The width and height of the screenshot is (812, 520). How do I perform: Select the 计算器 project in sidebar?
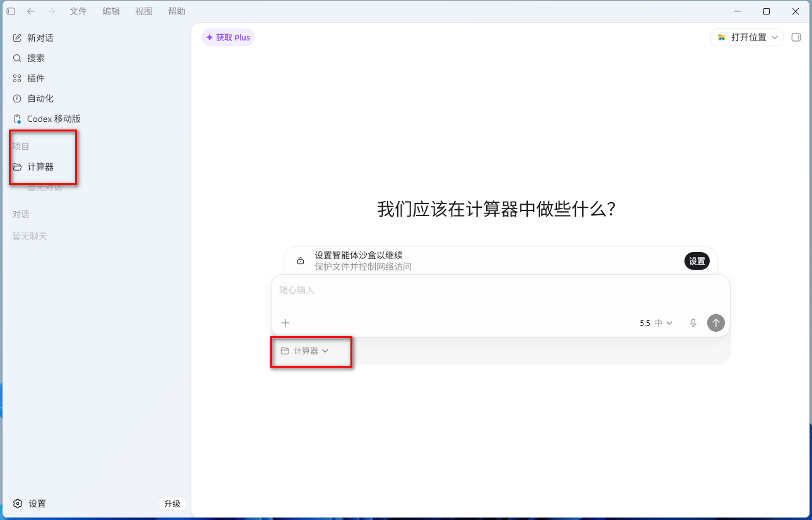click(96, 167)
